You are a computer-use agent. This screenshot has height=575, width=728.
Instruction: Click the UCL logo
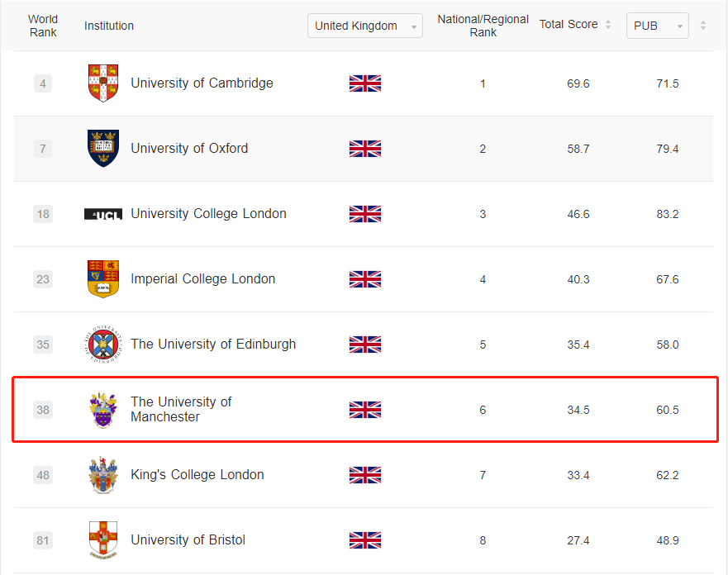pos(103,214)
